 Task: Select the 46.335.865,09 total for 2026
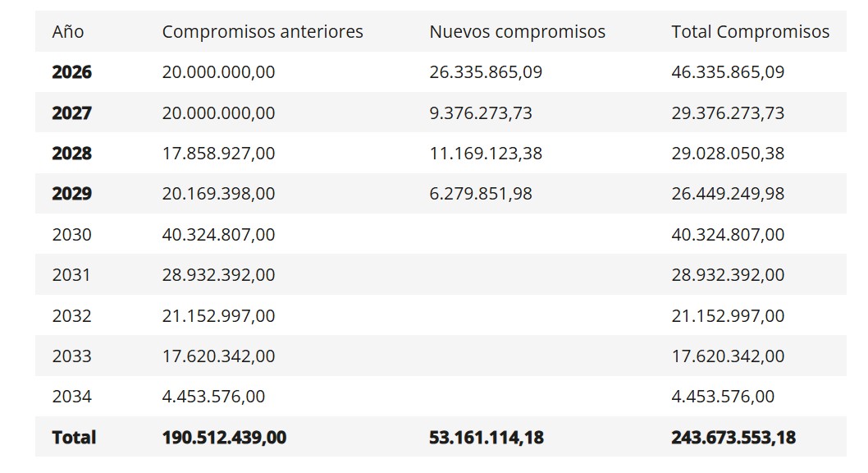728,72
